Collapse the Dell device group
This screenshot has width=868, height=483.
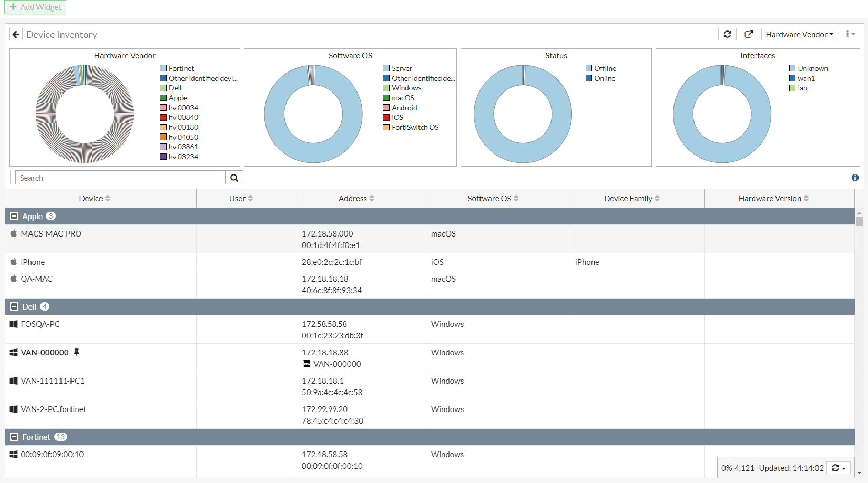coord(15,307)
